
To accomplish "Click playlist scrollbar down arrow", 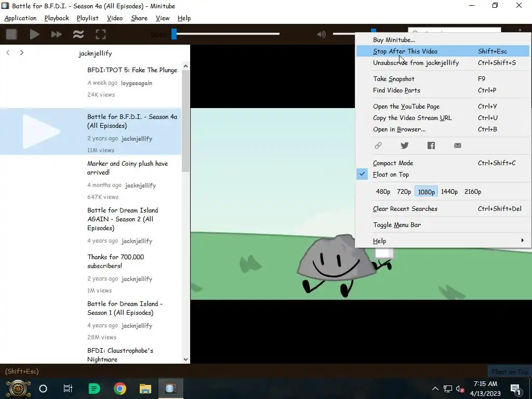I will click(x=185, y=360).
